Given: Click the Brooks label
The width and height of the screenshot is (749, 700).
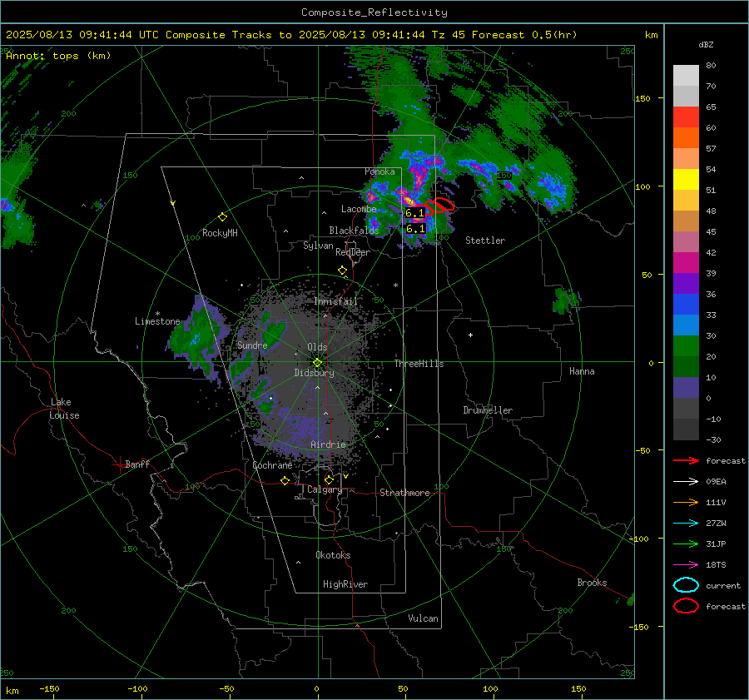Looking at the screenshot, I should pos(592,583).
